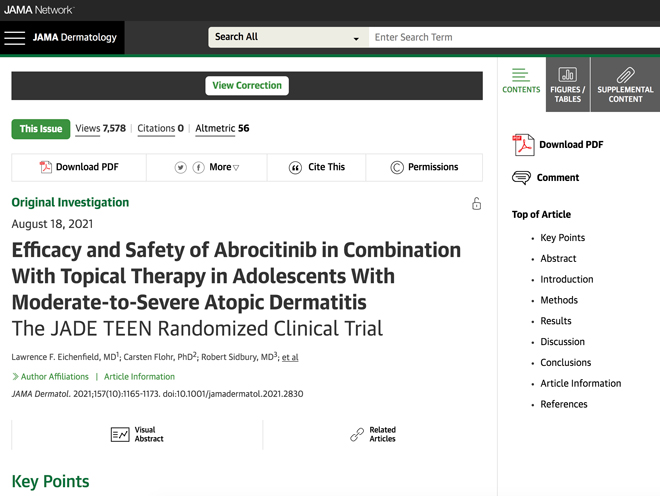Expand the More sharing options

(x=224, y=167)
